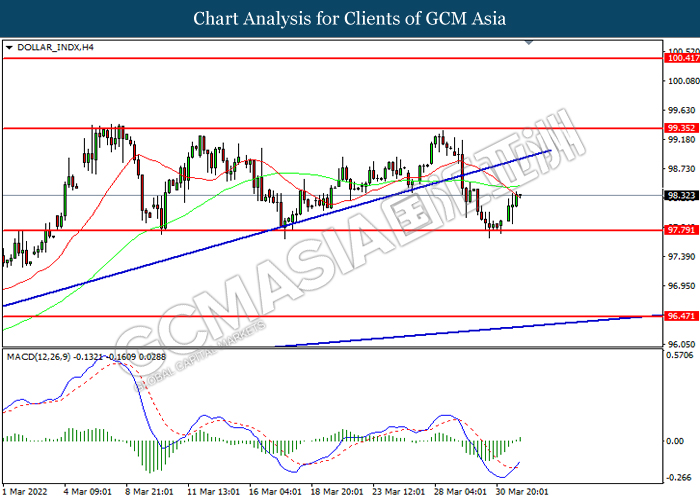Screen dimensions: 700x500
Task: Click the 100.080 price axis value
Action: 683,81
